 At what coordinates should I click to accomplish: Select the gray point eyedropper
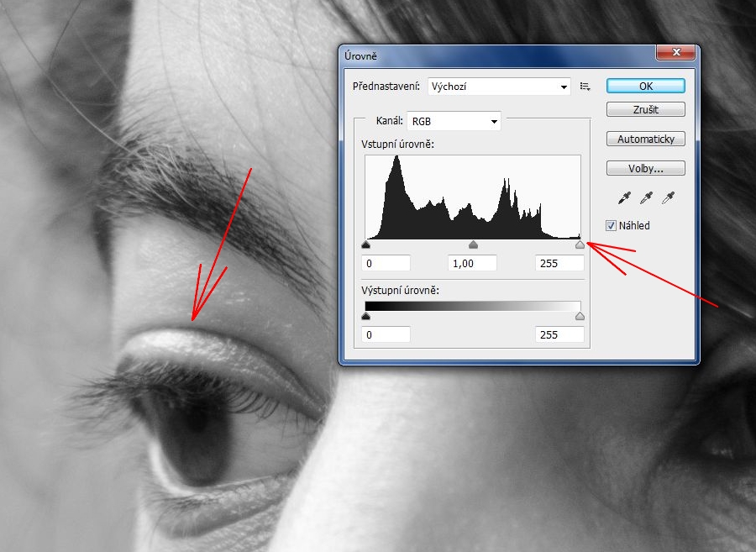click(x=646, y=198)
